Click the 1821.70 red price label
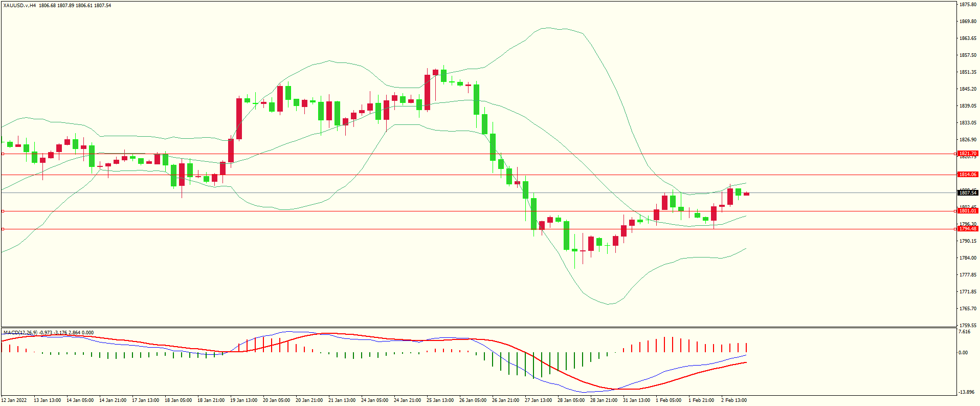The image size is (980, 406). pyautogui.click(x=967, y=154)
